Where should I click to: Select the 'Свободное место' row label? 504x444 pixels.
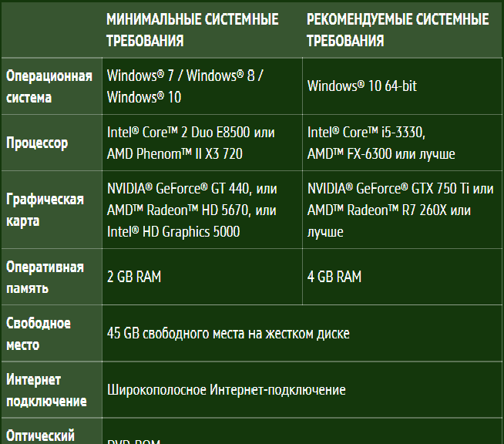click(52, 334)
